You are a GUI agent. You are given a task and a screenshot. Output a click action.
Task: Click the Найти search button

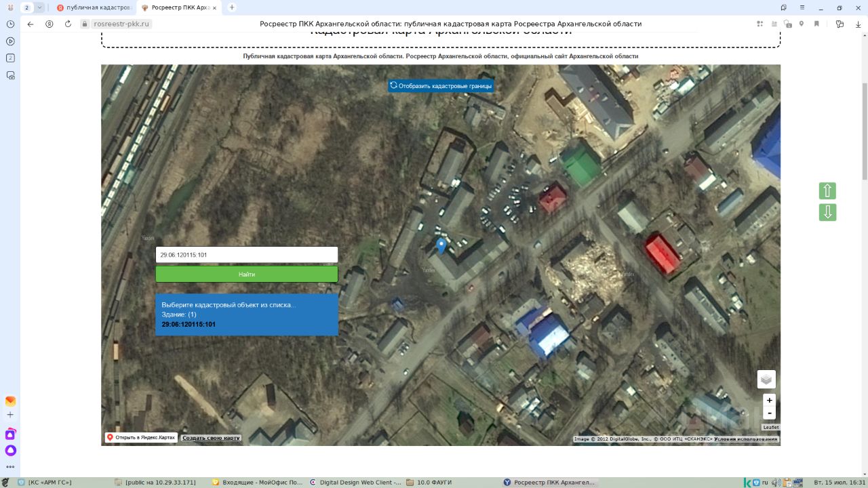click(247, 274)
